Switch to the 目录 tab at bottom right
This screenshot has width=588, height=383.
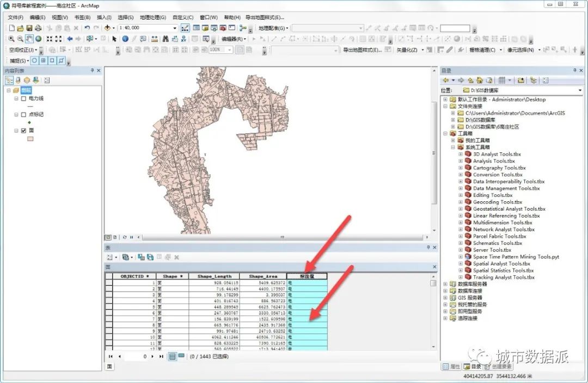click(x=473, y=367)
